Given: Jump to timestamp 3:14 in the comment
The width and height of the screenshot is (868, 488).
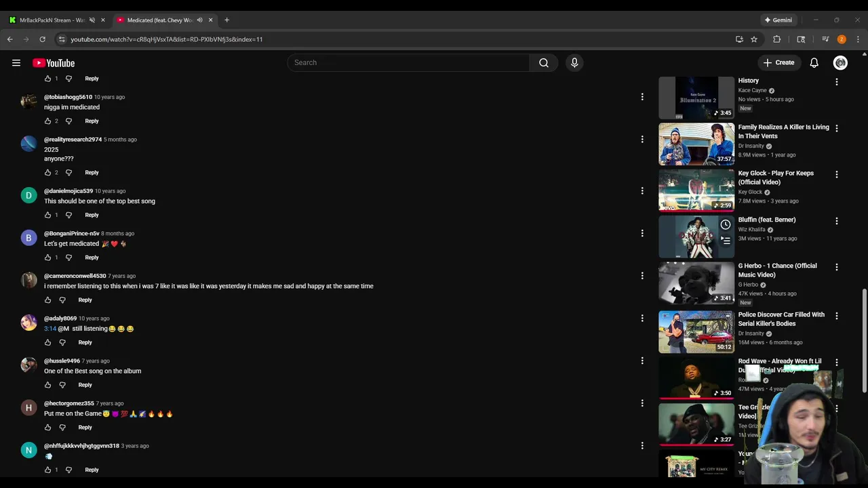Looking at the screenshot, I should tap(50, 329).
